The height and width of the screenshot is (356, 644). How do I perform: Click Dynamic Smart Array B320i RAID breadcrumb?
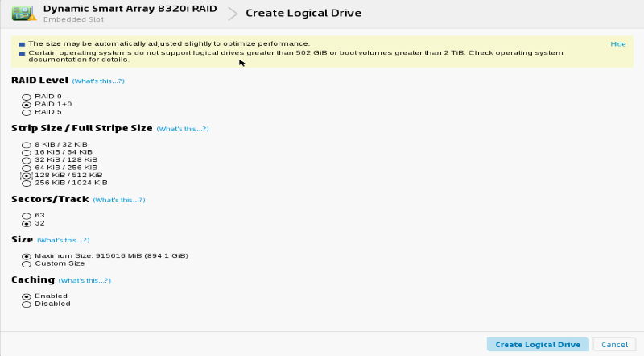click(130, 9)
